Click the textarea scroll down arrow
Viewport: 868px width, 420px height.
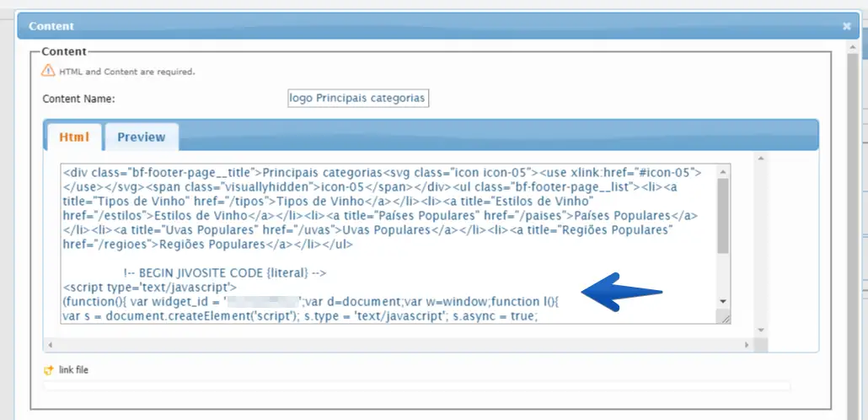click(722, 301)
